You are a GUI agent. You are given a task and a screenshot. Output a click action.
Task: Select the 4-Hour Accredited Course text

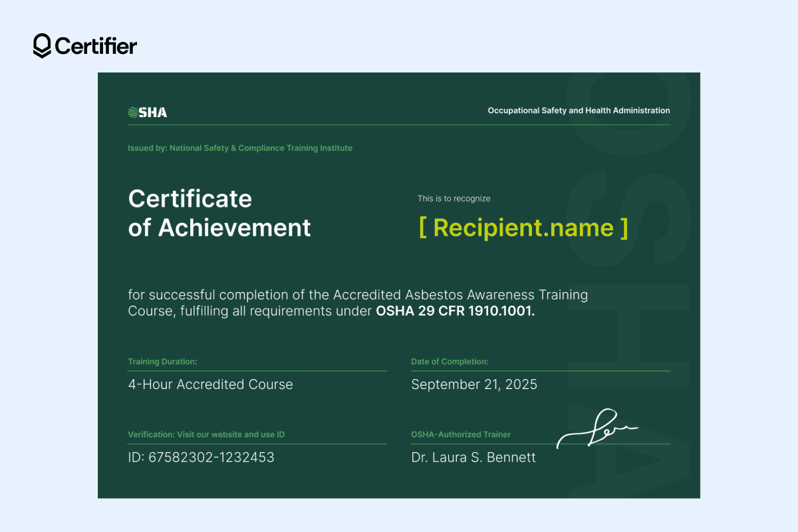click(x=211, y=384)
